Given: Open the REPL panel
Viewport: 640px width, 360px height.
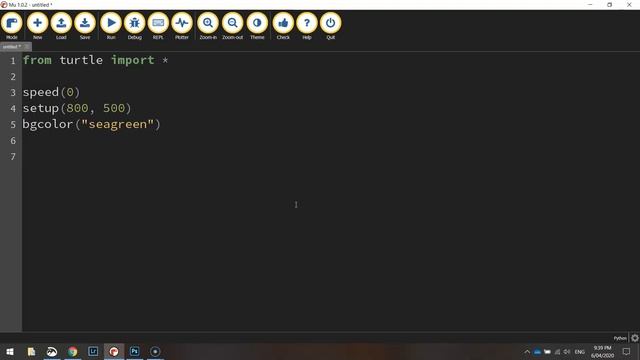Looking at the screenshot, I should point(158,25).
